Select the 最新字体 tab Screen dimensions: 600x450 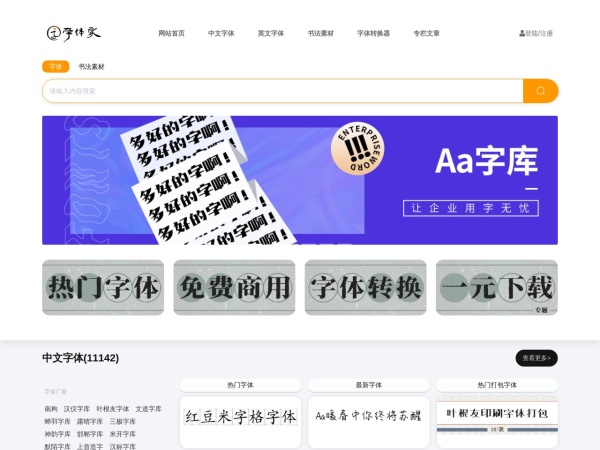tap(369, 385)
